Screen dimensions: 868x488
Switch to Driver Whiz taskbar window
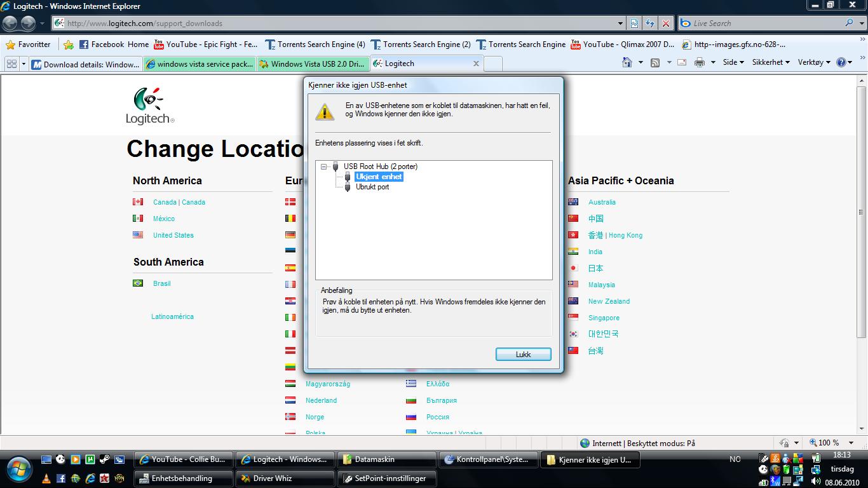(285, 478)
